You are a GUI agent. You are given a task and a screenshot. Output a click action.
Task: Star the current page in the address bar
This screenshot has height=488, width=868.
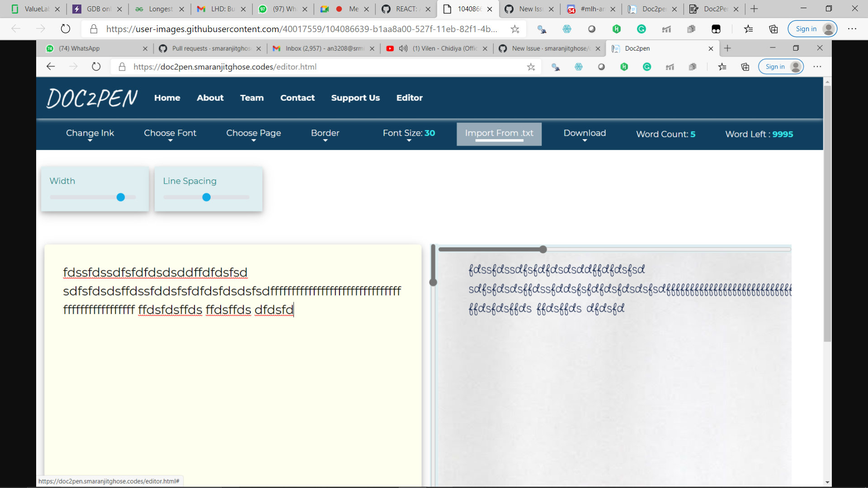[532, 66]
